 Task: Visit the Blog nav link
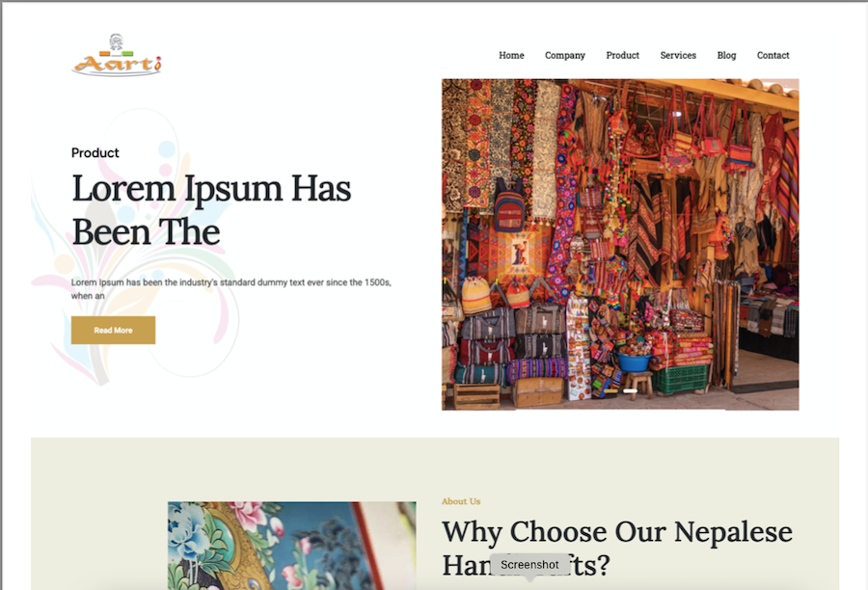726,55
